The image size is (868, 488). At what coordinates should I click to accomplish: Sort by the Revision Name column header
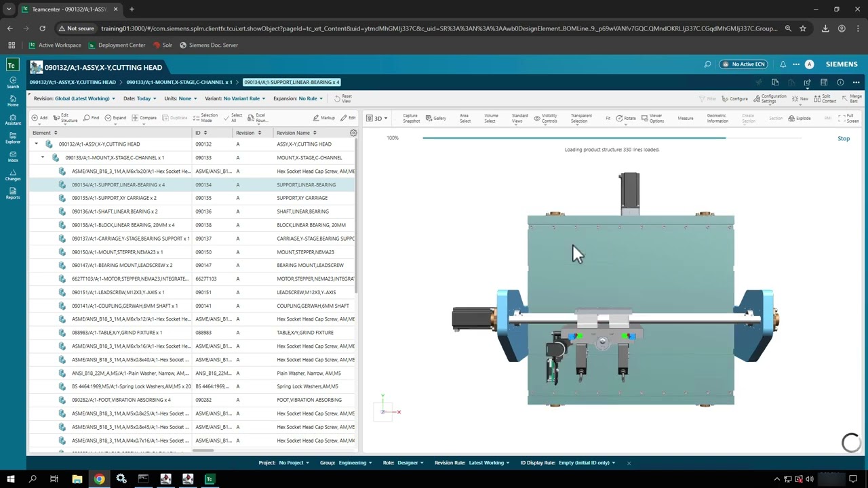coord(293,133)
